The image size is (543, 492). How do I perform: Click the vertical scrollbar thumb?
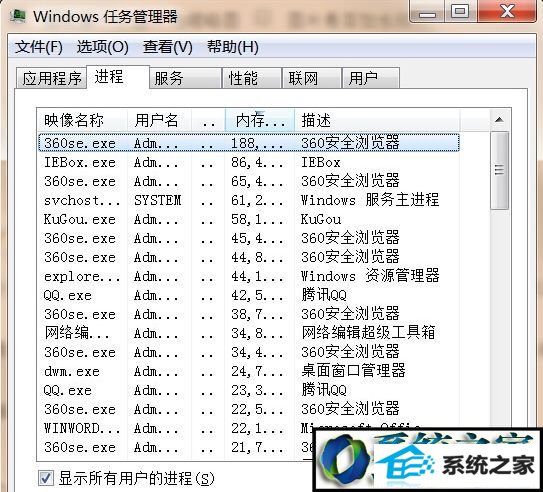(499, 170)
